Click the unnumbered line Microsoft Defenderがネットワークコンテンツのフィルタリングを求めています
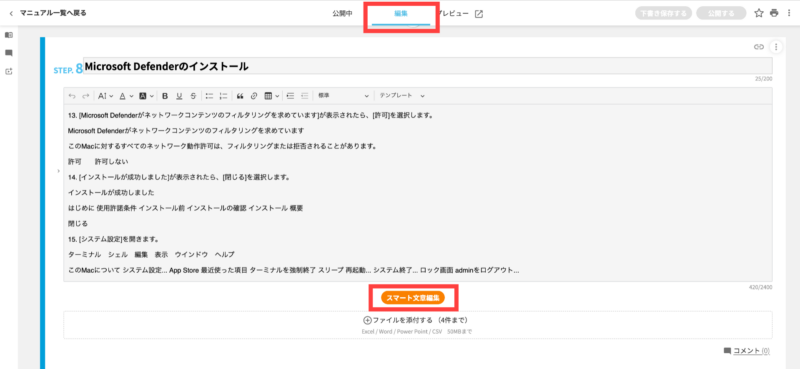This screenshot has width=800, height=369. point(186,131)
